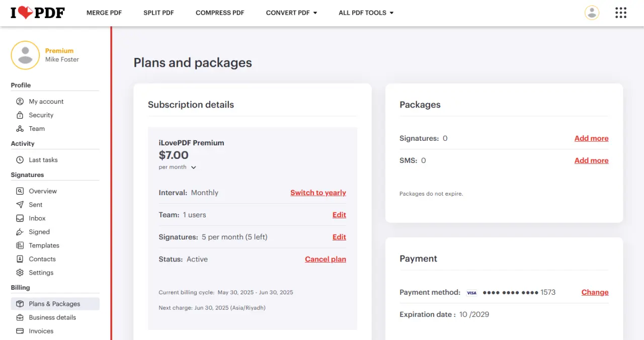The image size is (644, 340).
Task: Expand the Convert PDF dropdown menu
Action: pyautogui.click(x=292, y=13)
